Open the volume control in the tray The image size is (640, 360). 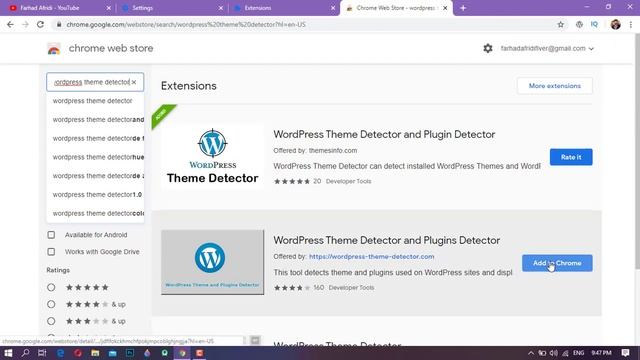click(x=553, y=353)
